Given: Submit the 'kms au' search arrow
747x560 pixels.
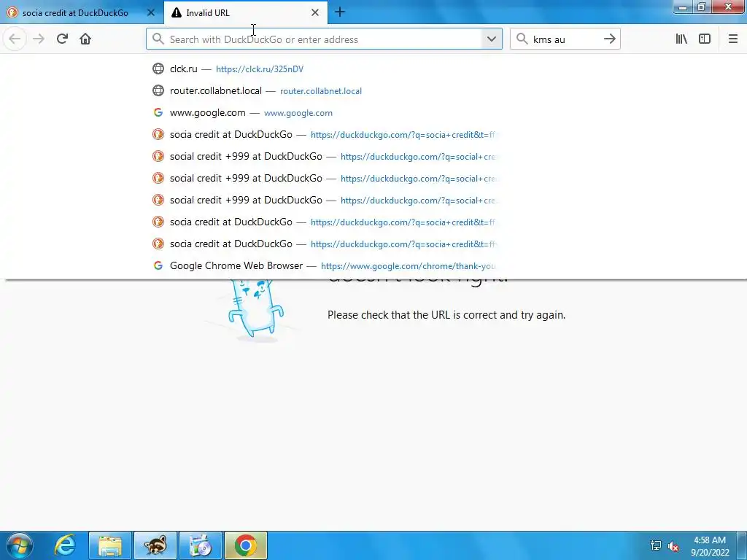Looking at the screenshot, I should 609,39.
